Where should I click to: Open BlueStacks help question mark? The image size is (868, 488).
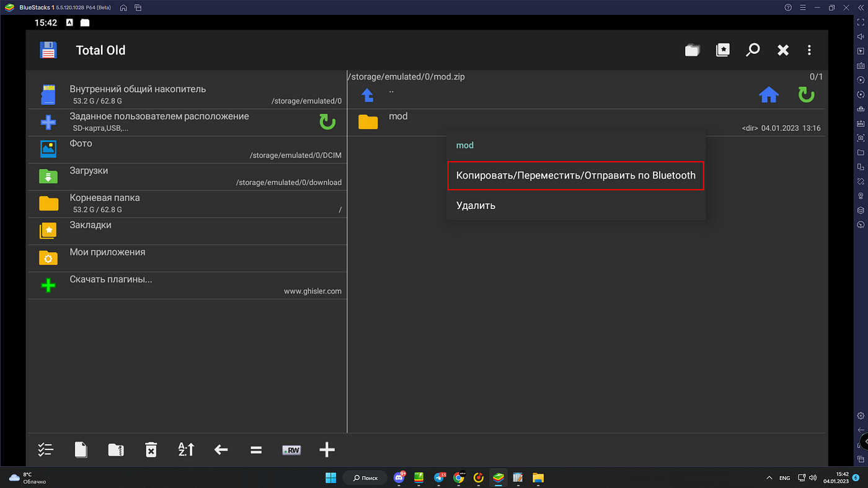coord(788,8)
